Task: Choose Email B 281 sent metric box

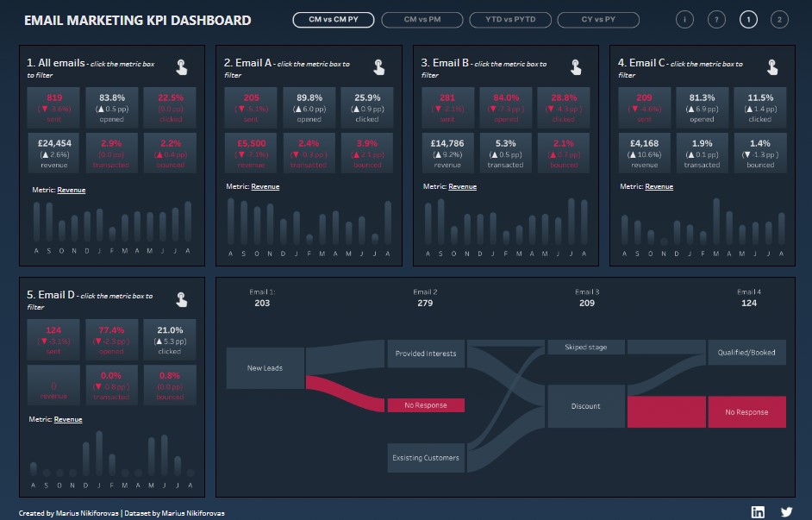Action: (447, 108)
